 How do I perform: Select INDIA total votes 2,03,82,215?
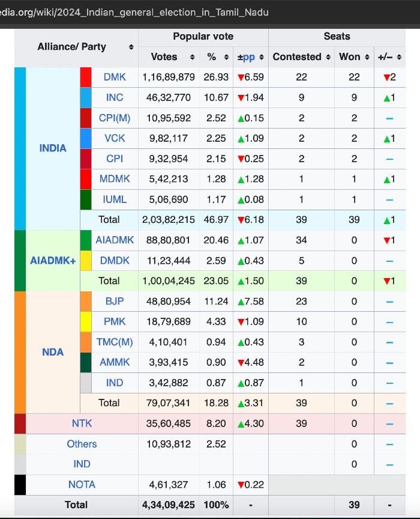(x=169, y=220)
